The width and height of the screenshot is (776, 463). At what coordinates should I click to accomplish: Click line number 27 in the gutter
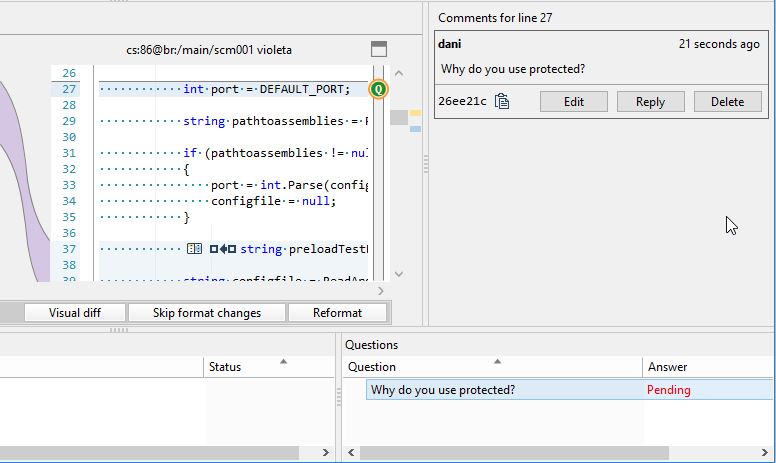[69, 89]
